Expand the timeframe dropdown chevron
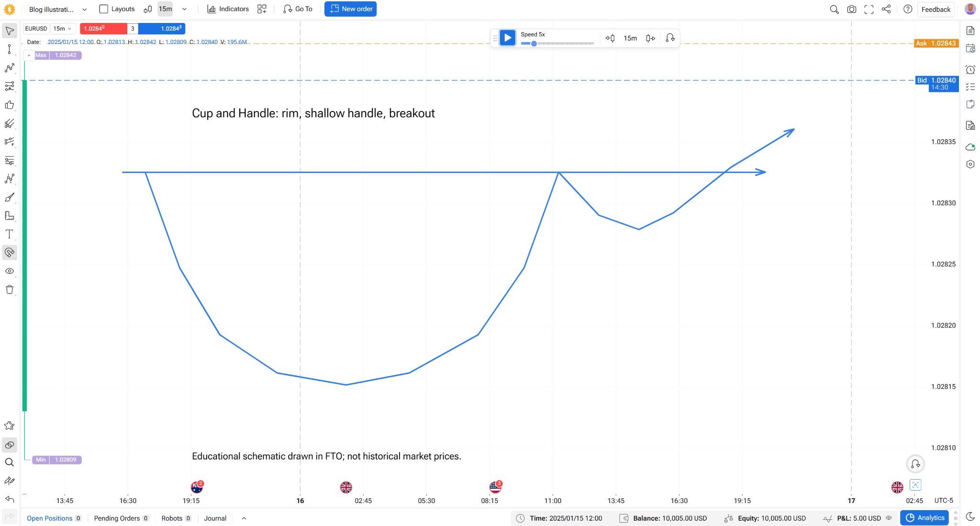Image resolution: width=980 pixels, height=526 pixels. click(x=184, y=9)
